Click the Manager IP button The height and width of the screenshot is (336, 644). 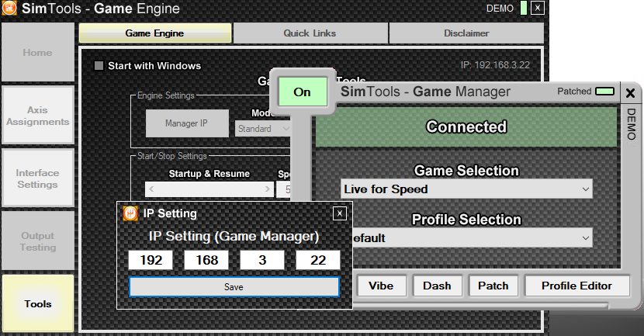pyautogui.click(x=187, y=123)
